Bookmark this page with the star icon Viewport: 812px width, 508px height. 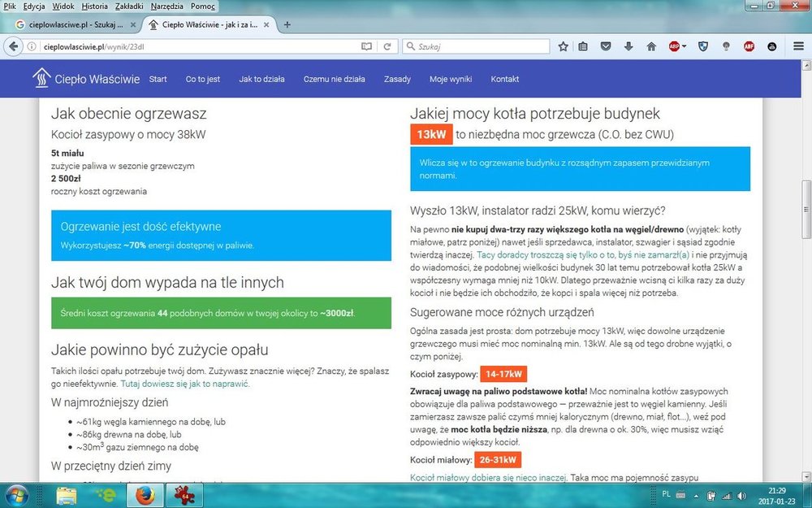pos(564,47)
